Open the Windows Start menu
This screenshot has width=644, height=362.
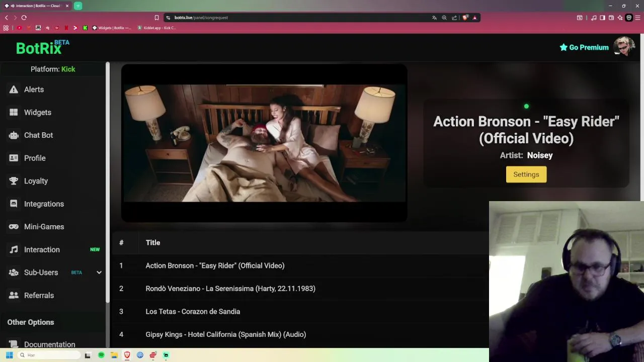(x=9, y=355)
